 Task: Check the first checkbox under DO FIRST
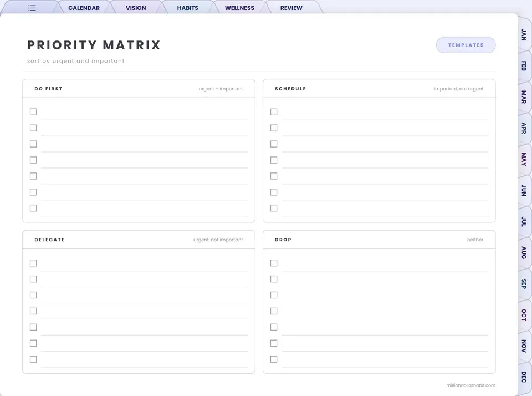click(33, 111)
